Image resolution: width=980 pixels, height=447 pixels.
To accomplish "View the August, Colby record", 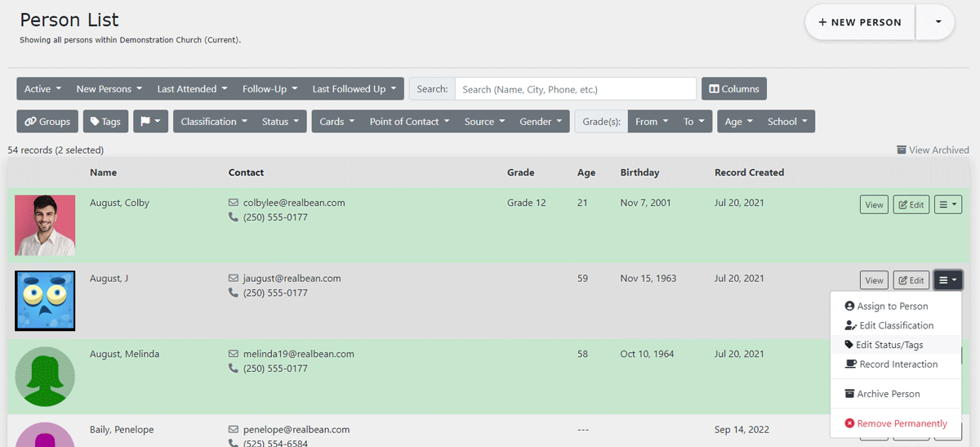I will [x=874, y=204].
